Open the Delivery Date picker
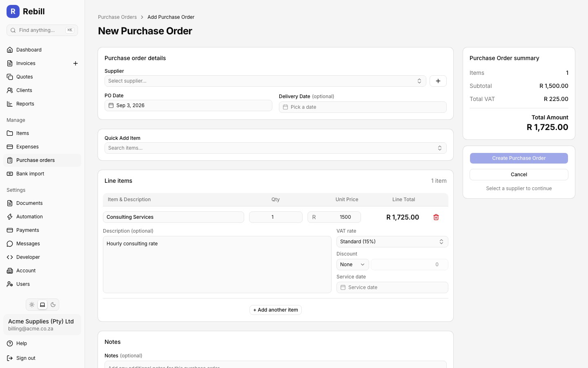The width and height of the screenshot is (588, 368). click(x=363, y=107)
